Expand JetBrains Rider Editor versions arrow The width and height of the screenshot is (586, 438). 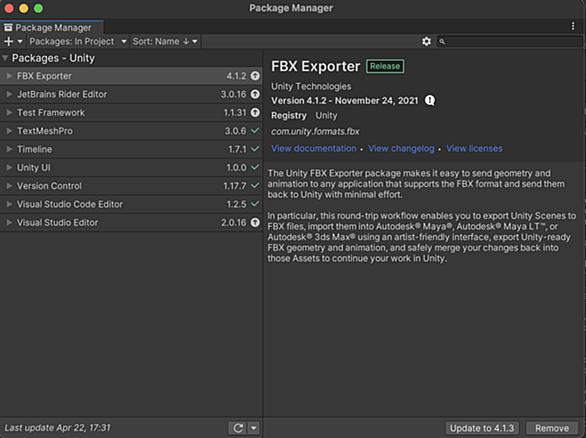pyautogui.click(x=9, y=94)
